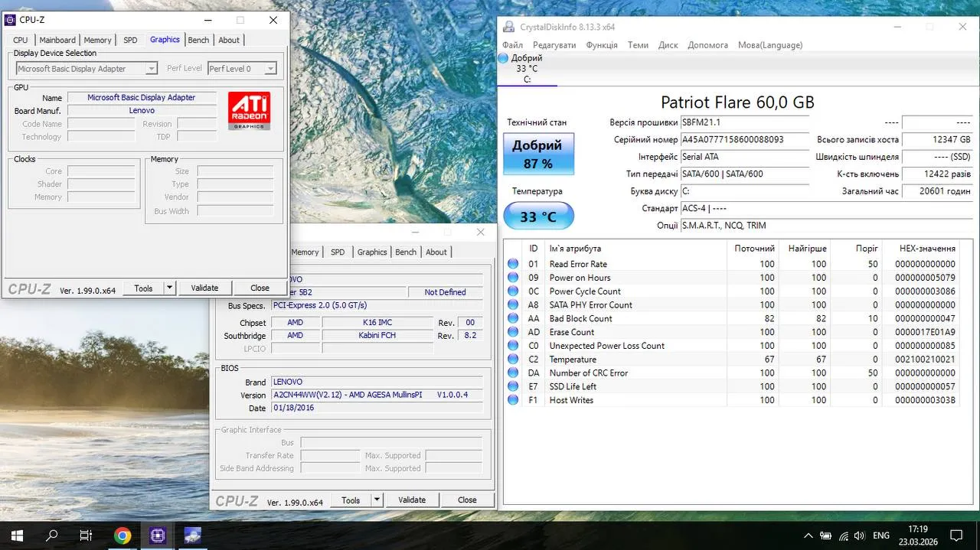
Task: Click the CPU-Z title bar icon
Action: click(10, 20)
